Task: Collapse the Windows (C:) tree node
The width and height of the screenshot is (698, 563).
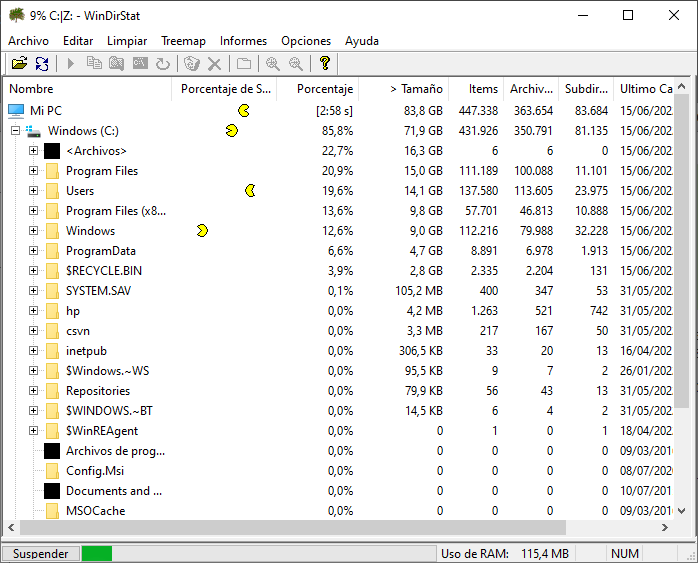Action: coord(16,131)
